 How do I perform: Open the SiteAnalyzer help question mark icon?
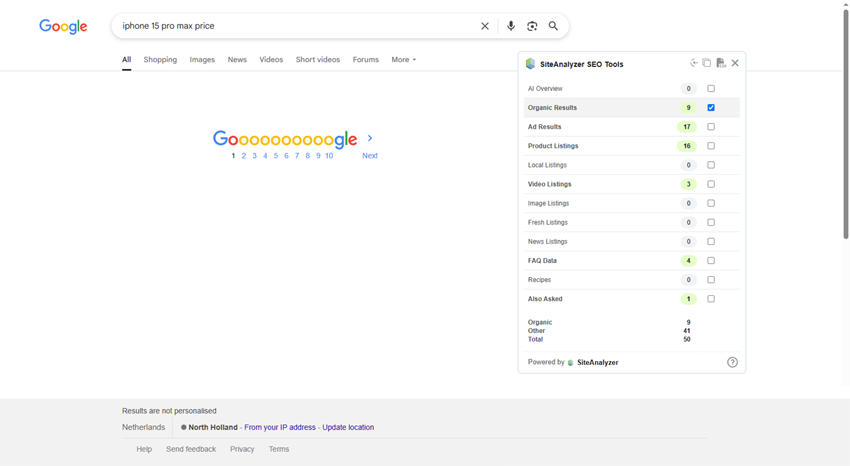[x=732, y=363]
